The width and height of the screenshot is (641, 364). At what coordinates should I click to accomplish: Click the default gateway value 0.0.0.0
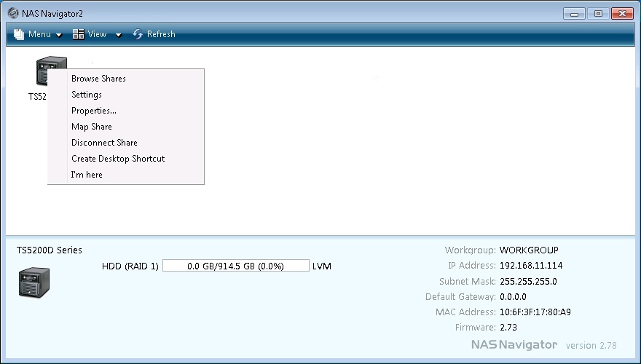point(513,297)
